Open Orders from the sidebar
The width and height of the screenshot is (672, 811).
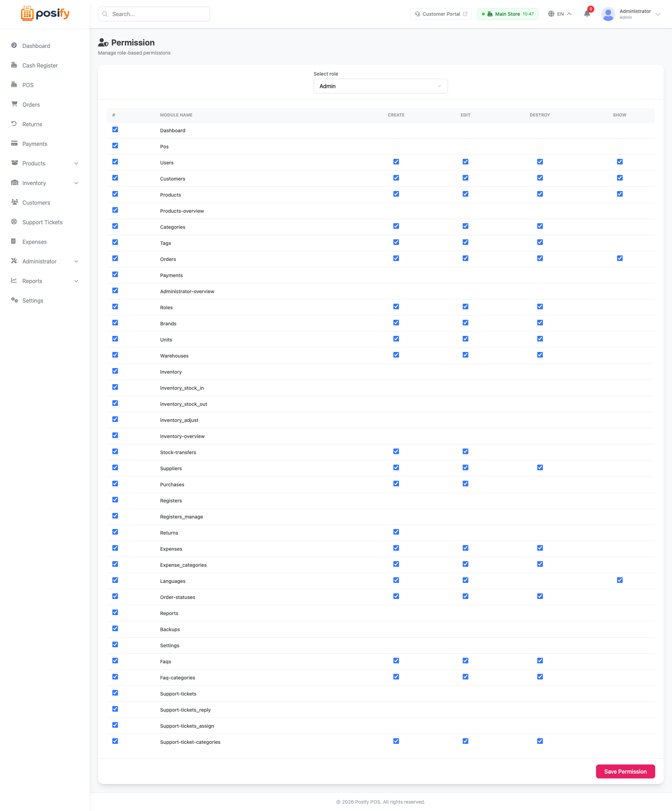pyautogui.click(x=45, y=105)
